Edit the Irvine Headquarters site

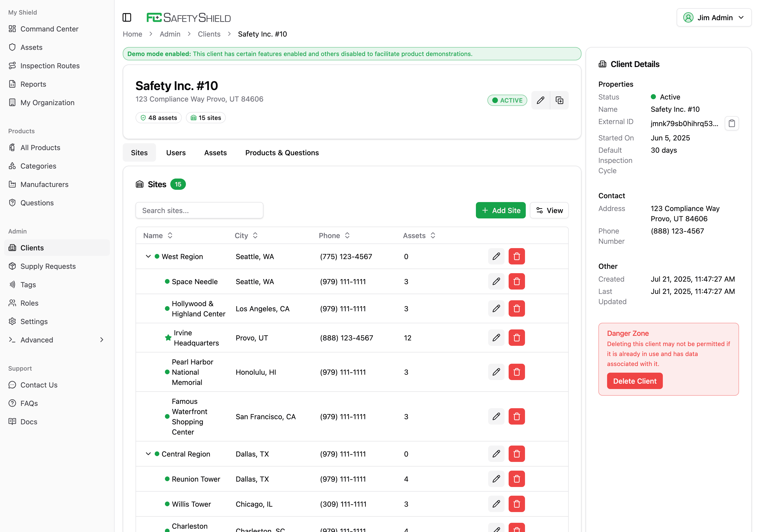pyautogui.click(x=496, y=338)
